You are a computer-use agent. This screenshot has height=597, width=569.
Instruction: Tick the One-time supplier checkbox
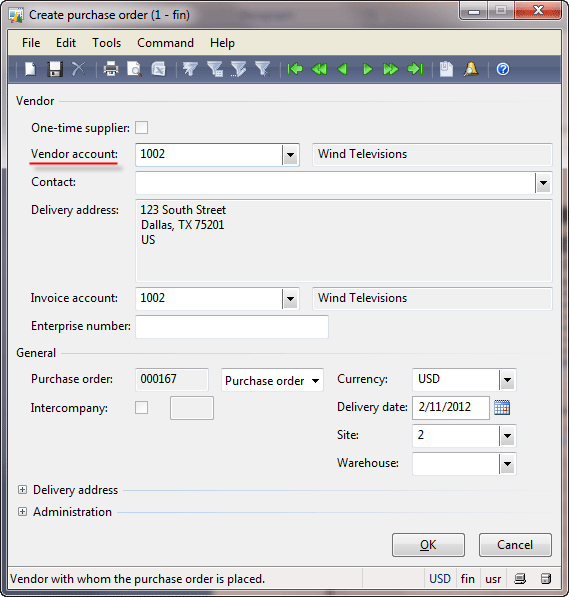click(142, 128)
